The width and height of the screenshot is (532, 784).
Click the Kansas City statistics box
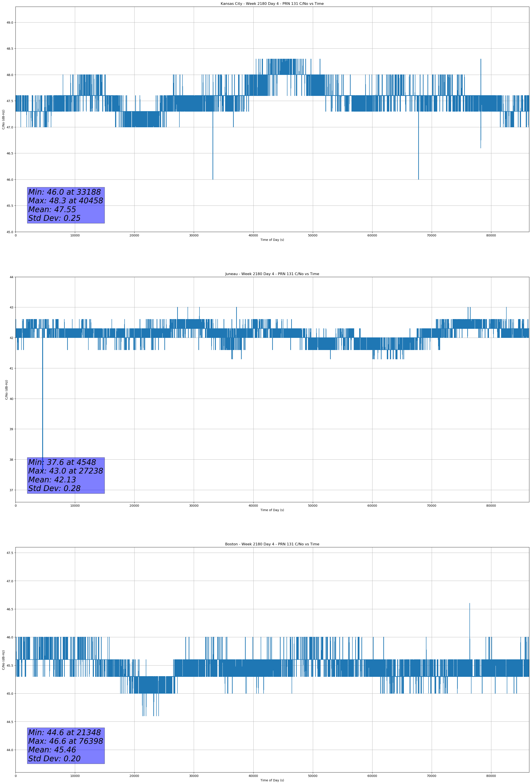(x=66, y=205)
